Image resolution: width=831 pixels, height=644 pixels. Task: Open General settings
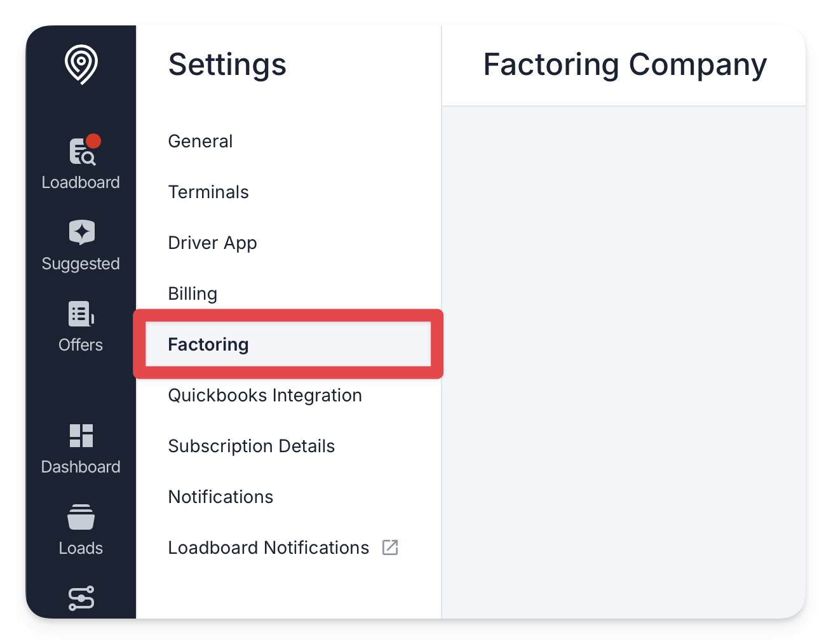click(200, 141)
